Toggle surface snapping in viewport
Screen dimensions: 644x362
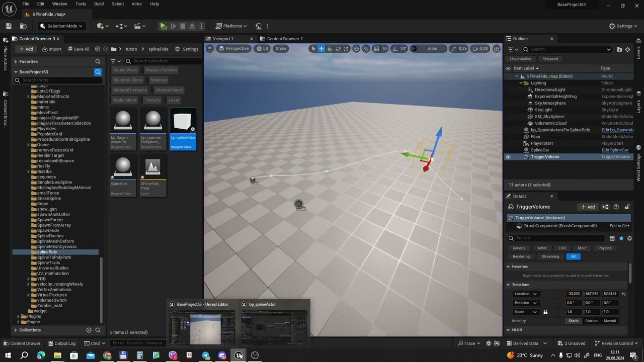click(366, 49)
